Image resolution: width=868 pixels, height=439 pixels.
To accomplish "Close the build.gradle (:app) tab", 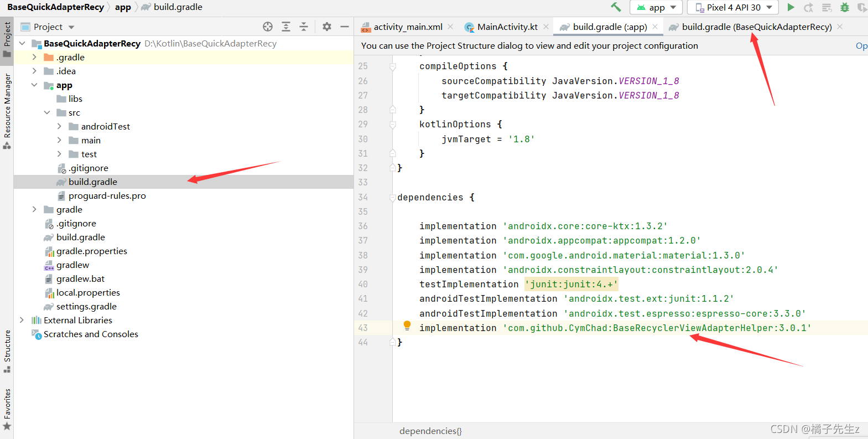I will 655,27.
